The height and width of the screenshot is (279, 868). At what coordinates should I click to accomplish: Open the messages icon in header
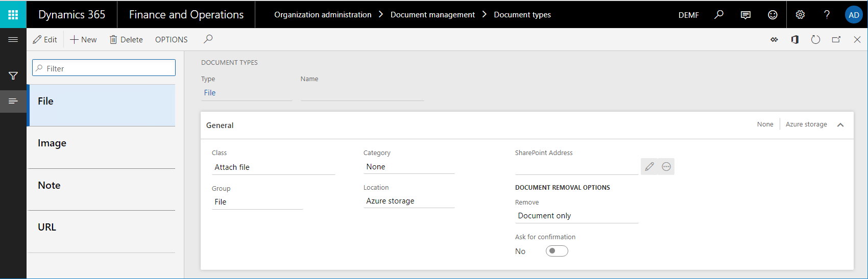(745, 15)
